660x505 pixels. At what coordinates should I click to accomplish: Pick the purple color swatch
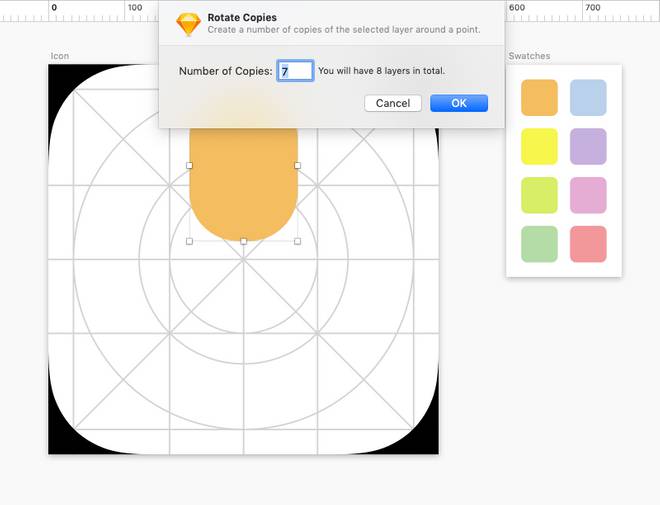(588, 147)
